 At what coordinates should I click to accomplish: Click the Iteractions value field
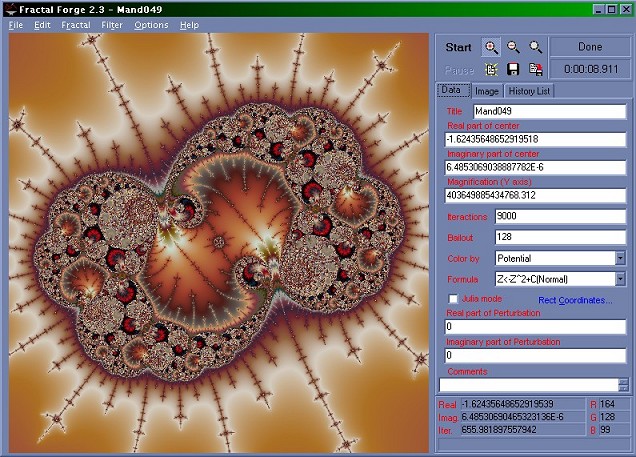(x=560, y=216)
